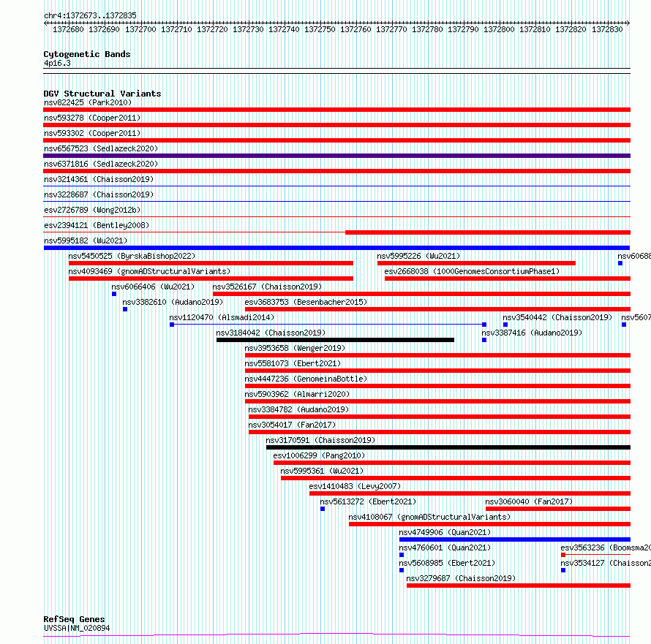Select the nsv593278 (Cooper2011) variant label
This screenshot has width=651, height=644.
pyautogui.click(x=92, y=118)
